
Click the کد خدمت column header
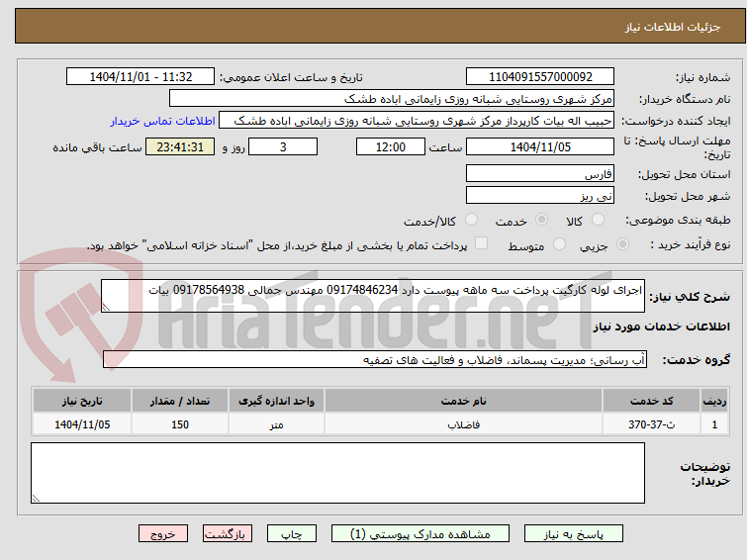pos(651,401)
